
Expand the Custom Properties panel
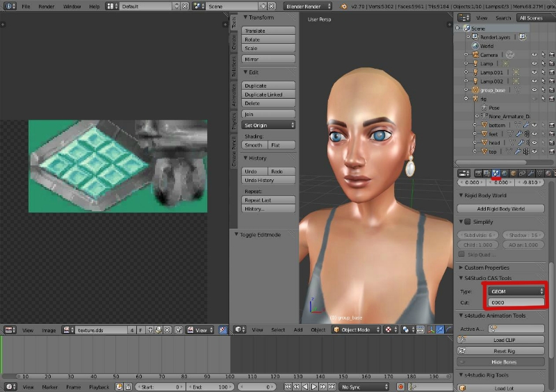(x=461, y=268)
